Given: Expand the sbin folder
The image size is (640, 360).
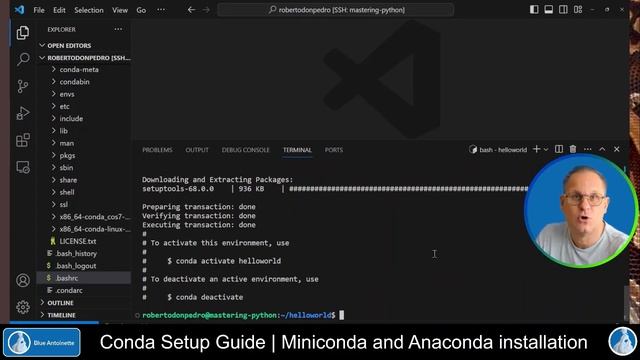Looking at the screenshot, I should tap(84, 168).
